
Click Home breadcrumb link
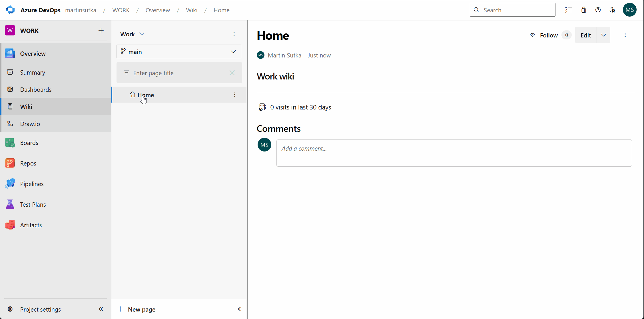(x=222, y=10)
